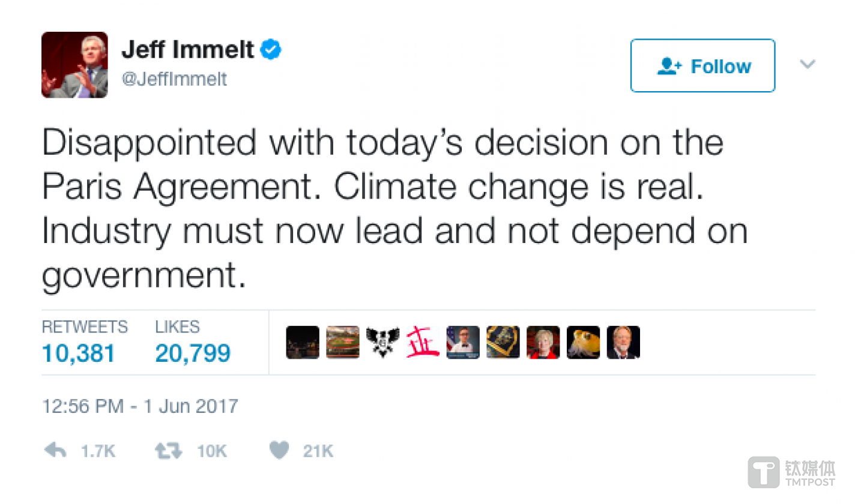
Task: Expand the tweet options chevron
Action: click(808, 64)
